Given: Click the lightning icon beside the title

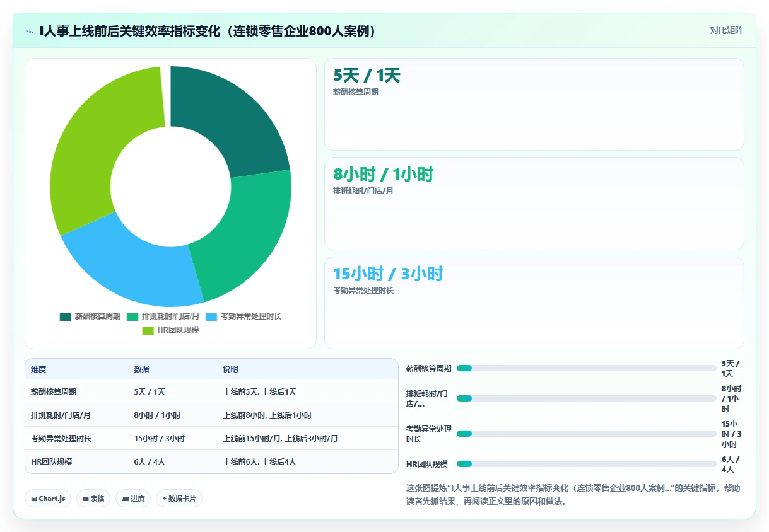Looking at the screenshot, I should pos(30,31).
